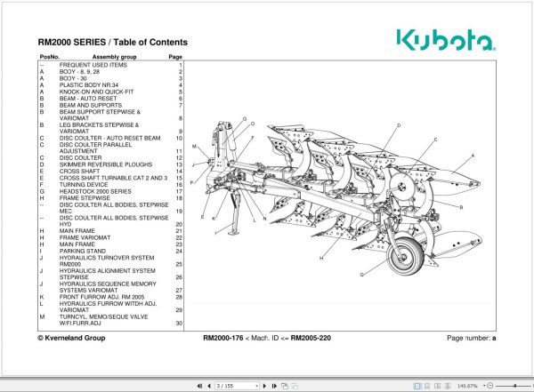
Task: Click SKIMMER REVERSIBLE PLOUGHS entry
Action: pyautogui.click(x=106, y=164)
